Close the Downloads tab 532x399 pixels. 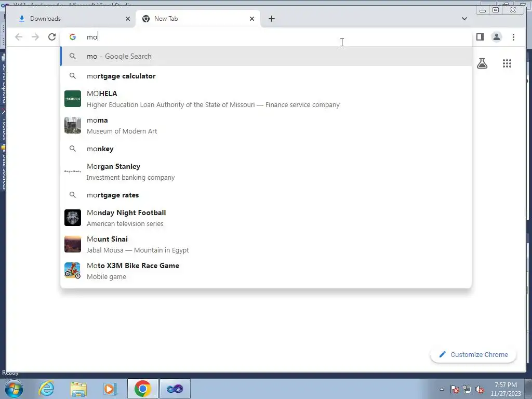[128, 19]
